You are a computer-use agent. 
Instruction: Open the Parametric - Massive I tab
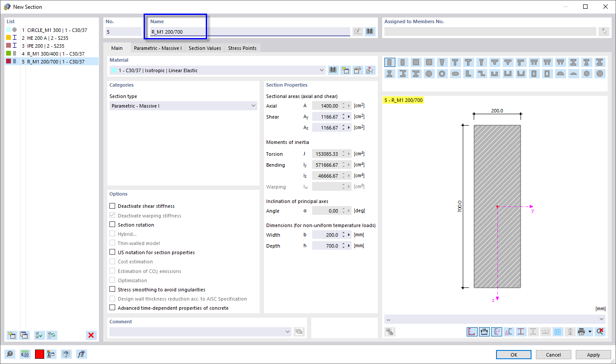click(158, 48)
